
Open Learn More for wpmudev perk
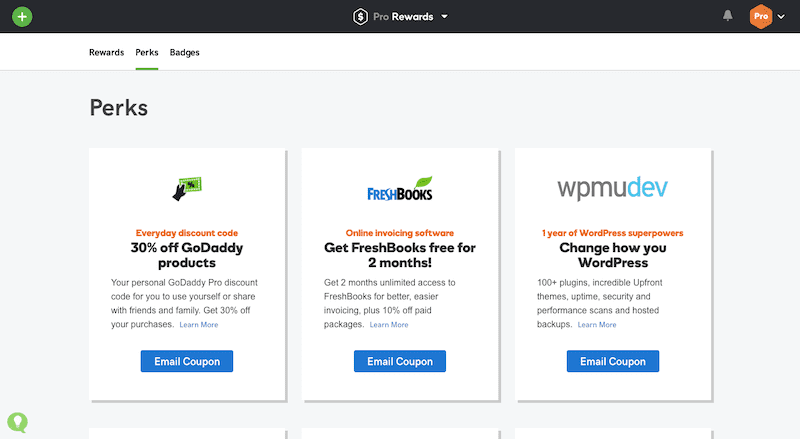click(x=597, y=325)
